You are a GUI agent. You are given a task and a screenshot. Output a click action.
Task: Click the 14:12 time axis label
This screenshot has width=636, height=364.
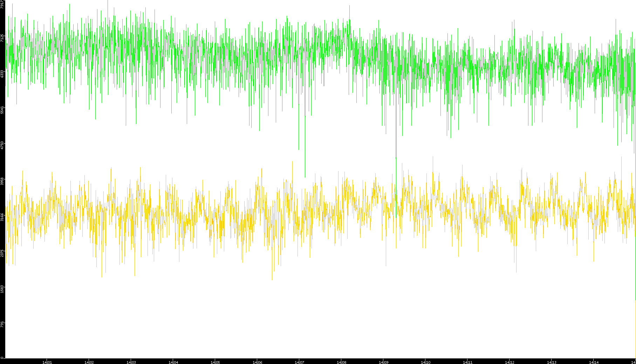pyautogui.click(x=510, y=362)
